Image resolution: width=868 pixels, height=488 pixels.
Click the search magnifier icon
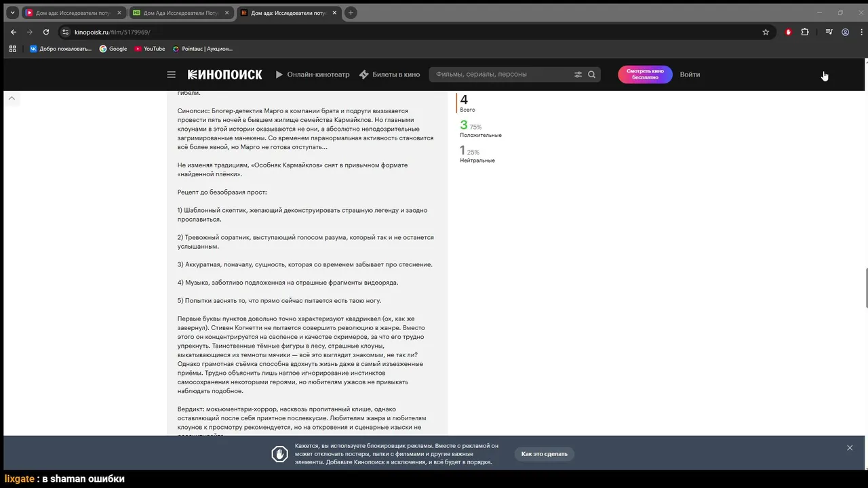pos(591,75)
